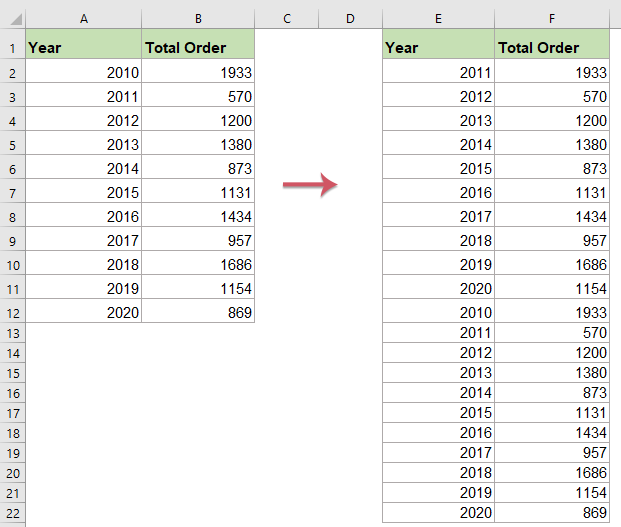
Task: Click cell F22 containing 869
Action: click(x=552, y=512)
